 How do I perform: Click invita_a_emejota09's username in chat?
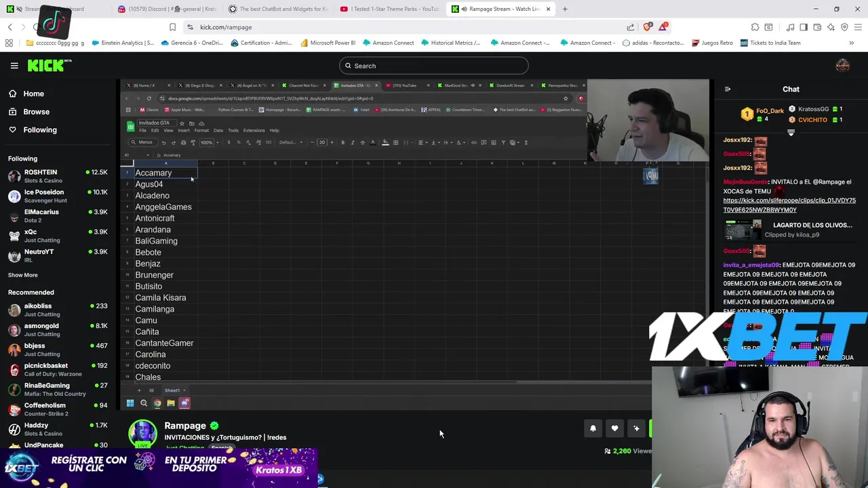(x=751, y=265)
